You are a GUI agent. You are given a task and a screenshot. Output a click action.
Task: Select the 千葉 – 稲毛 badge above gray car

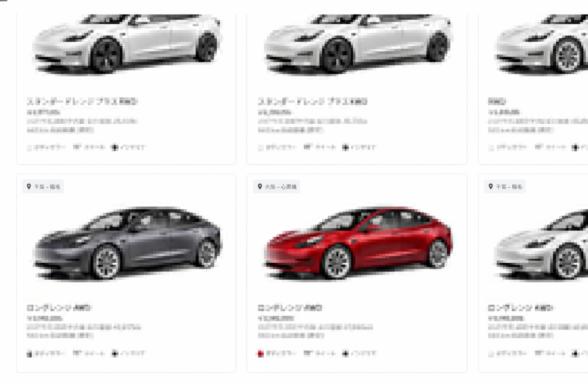click(x=43, y=186)
